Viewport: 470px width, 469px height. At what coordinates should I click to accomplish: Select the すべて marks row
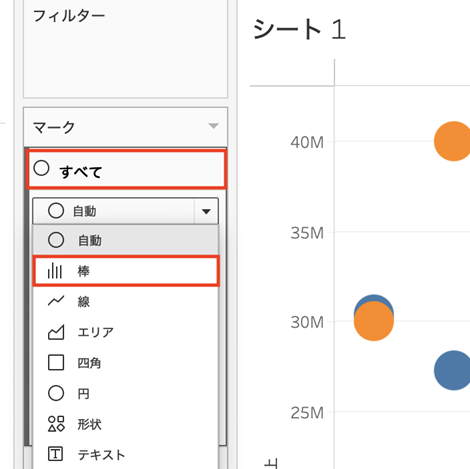(x=126, y=169)
